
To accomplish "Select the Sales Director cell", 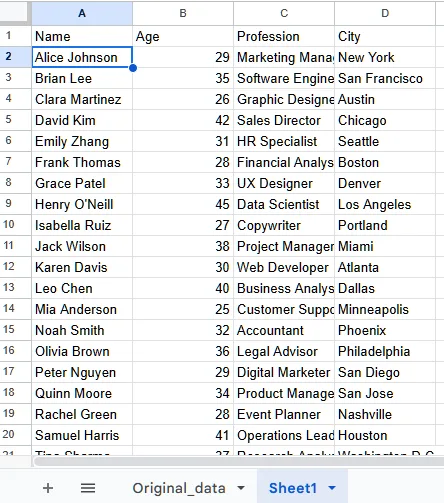I will (x=284, y=120).
